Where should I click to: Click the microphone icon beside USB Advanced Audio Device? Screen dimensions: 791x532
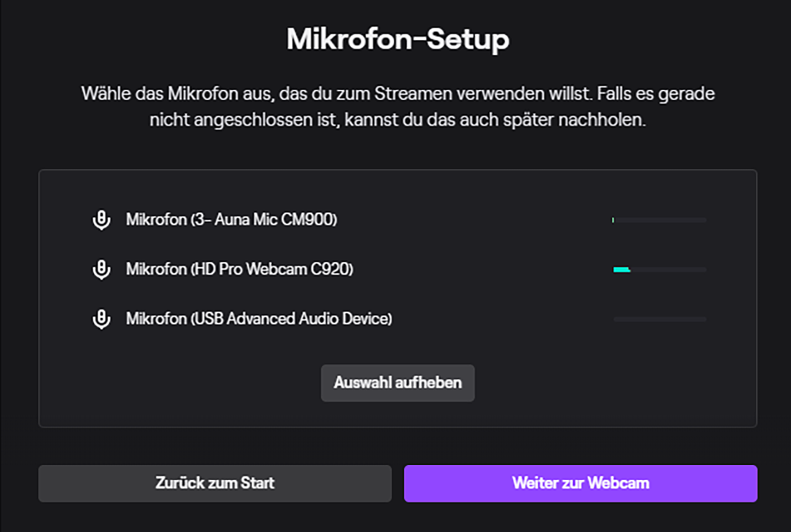(x=101, y=319)
